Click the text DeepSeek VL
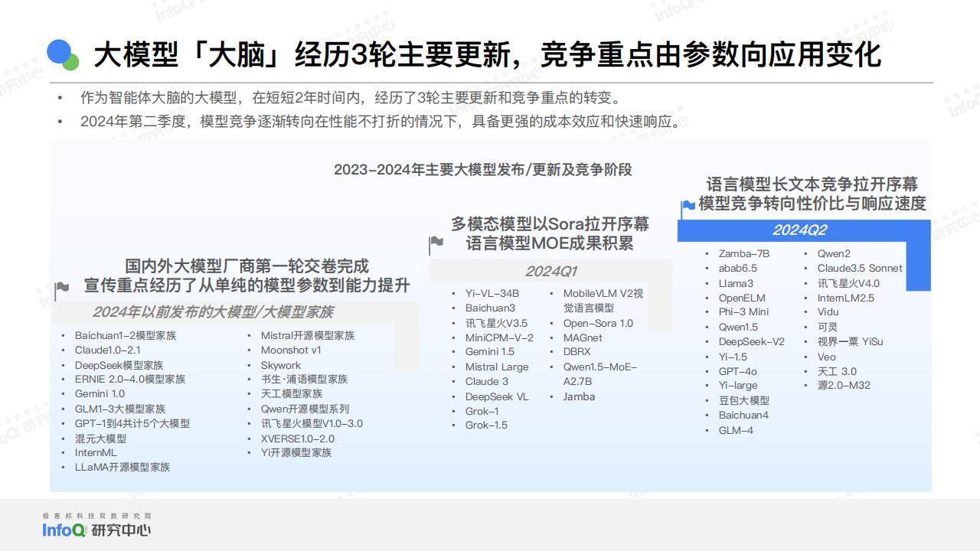Screen dimensions: 980x551 coord(497,396)
